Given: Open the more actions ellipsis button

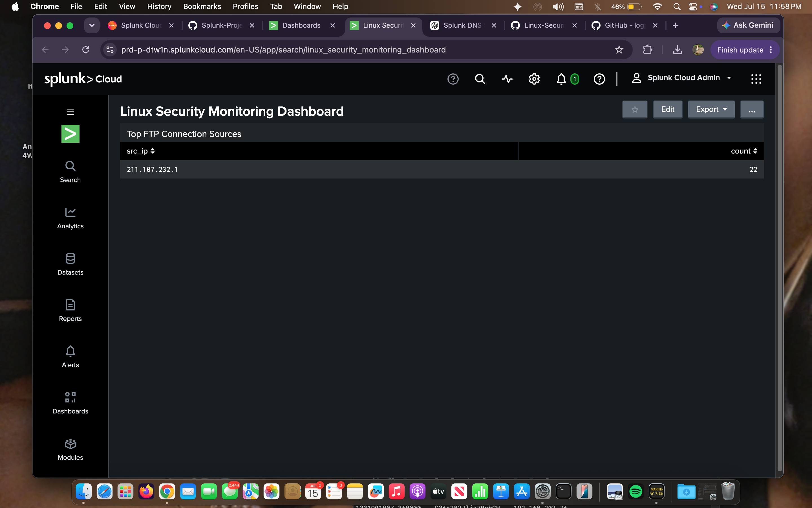Looking at the screenshot, I should 752,110.
